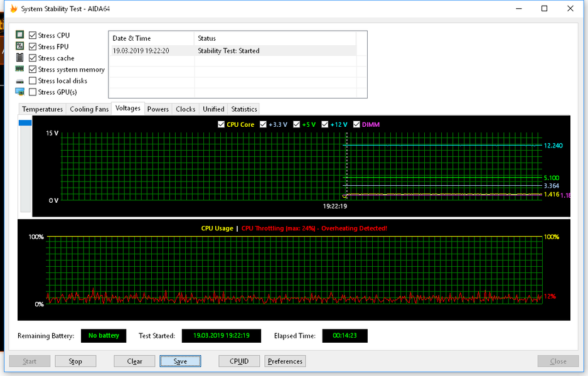
Task: Click the 19:22:19 time marker on graph
Action: click(335, 206)
